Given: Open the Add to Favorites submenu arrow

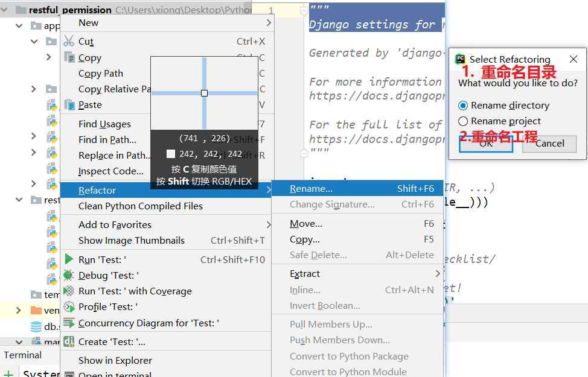Looking at the screenshot, I should [x=269, y=224].
